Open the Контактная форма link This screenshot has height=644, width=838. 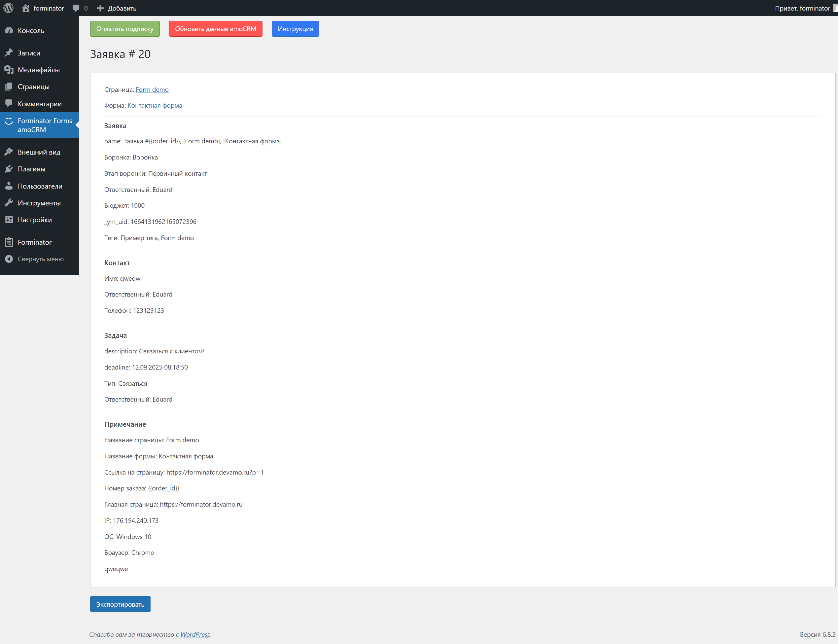(x=155, y=105)
